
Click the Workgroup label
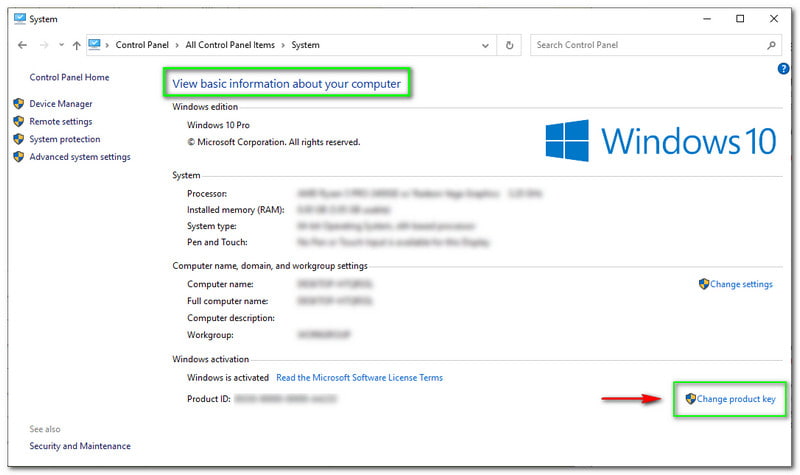(x=210, y=335)
